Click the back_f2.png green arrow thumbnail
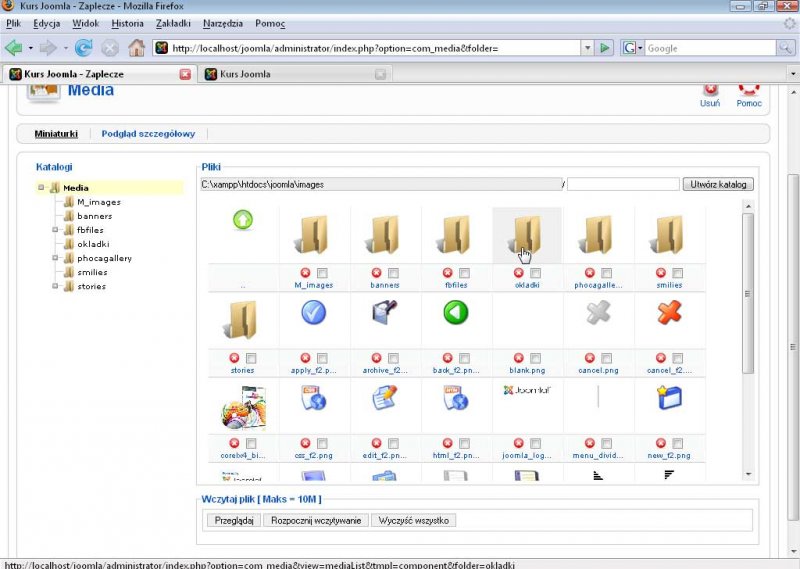Viewport: 800px width, 569px height. pyautogui.click(x=456, y=313)
